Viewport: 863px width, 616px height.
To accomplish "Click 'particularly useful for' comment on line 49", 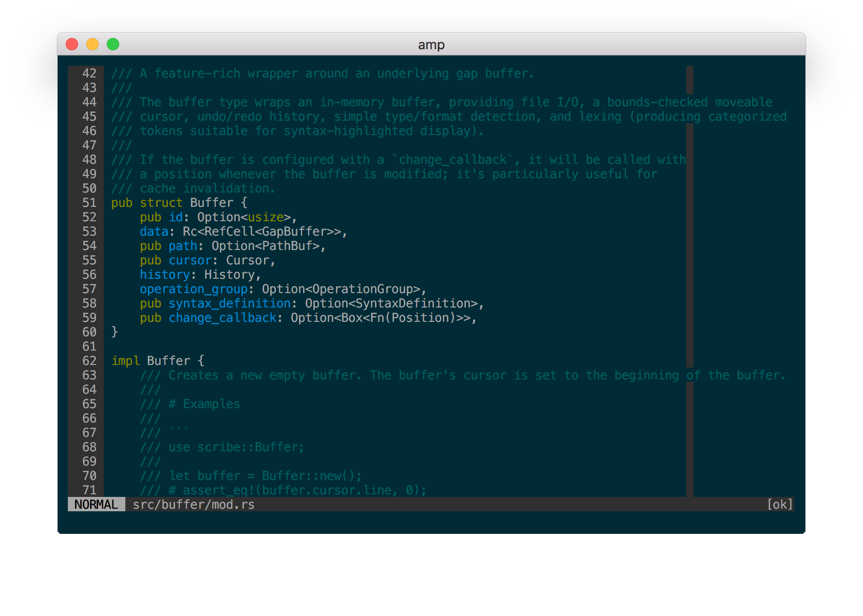I will point(575,174).
